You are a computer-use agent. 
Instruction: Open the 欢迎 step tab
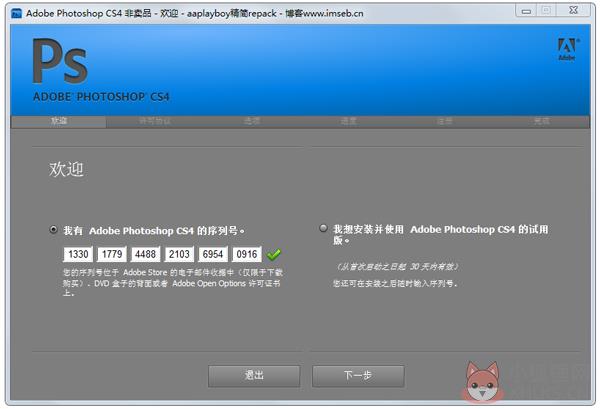[x=59, y=121]
